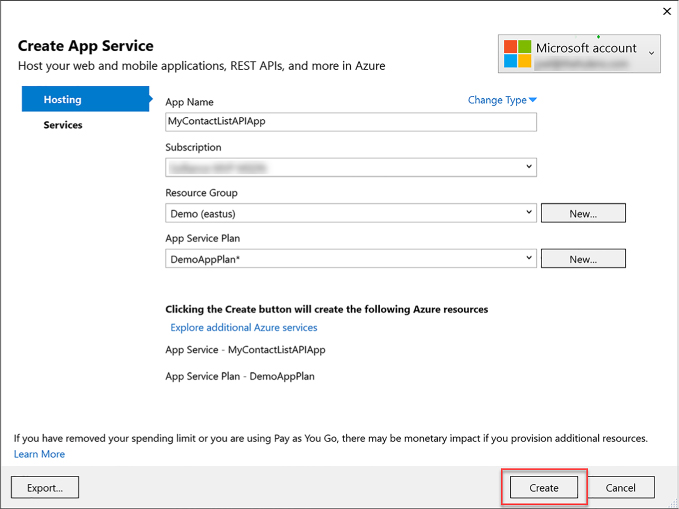Viewport: 679px width, 509px height.
Task: Click the App Name label
Action: pos(189,102)
